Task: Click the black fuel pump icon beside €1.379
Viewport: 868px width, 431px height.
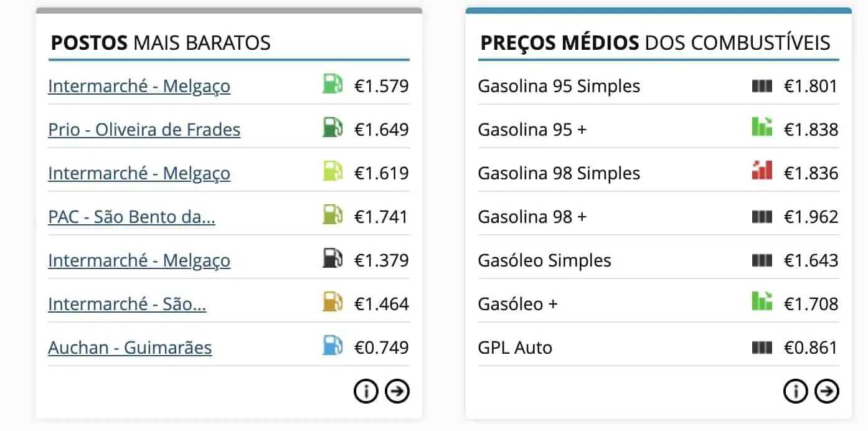Action: [x=333, y=258]
